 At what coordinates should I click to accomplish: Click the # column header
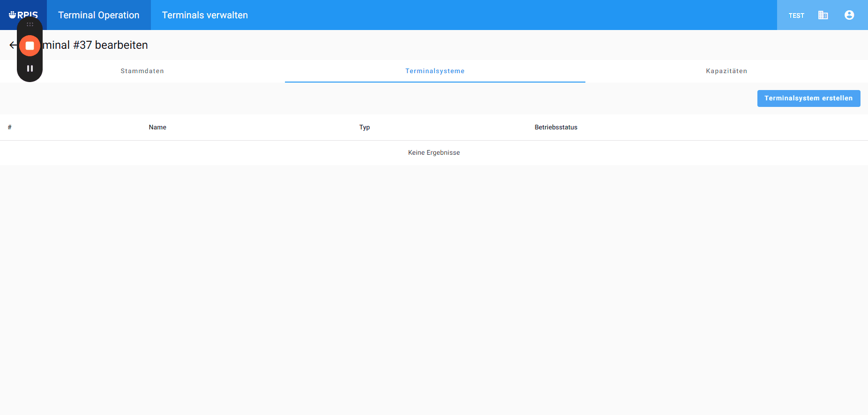(x=9, y=127)
